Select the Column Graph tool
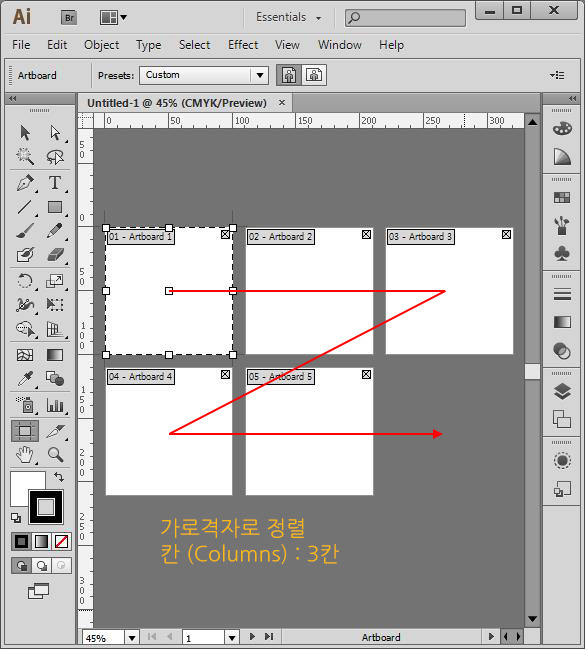The image size is (585, 649). click(x=55, y=405)
